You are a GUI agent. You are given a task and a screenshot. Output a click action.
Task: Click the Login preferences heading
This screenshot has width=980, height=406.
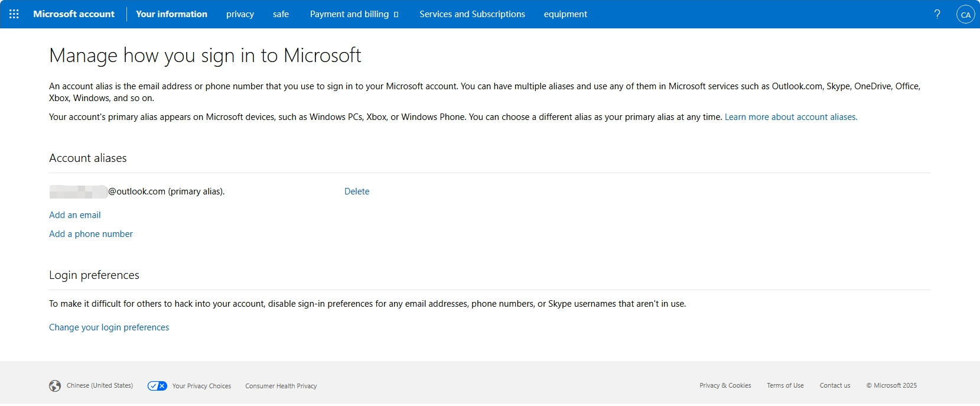tap(94, 275)
